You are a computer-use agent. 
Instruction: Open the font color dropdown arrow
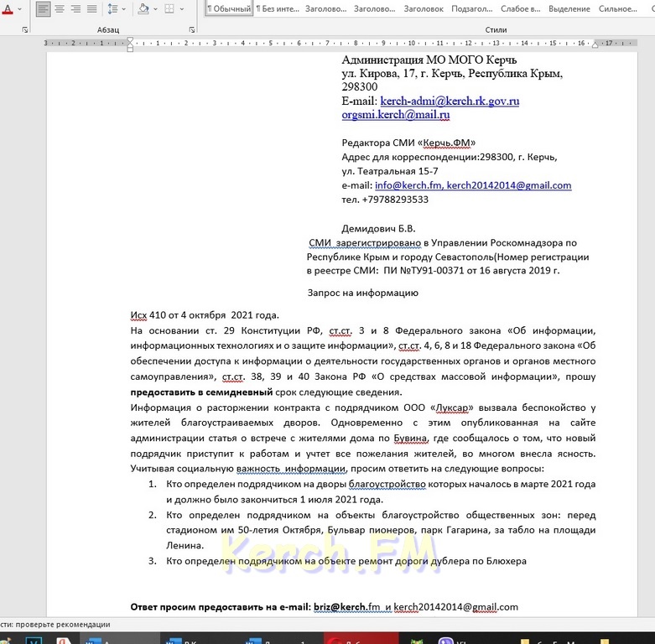point(20,9)
